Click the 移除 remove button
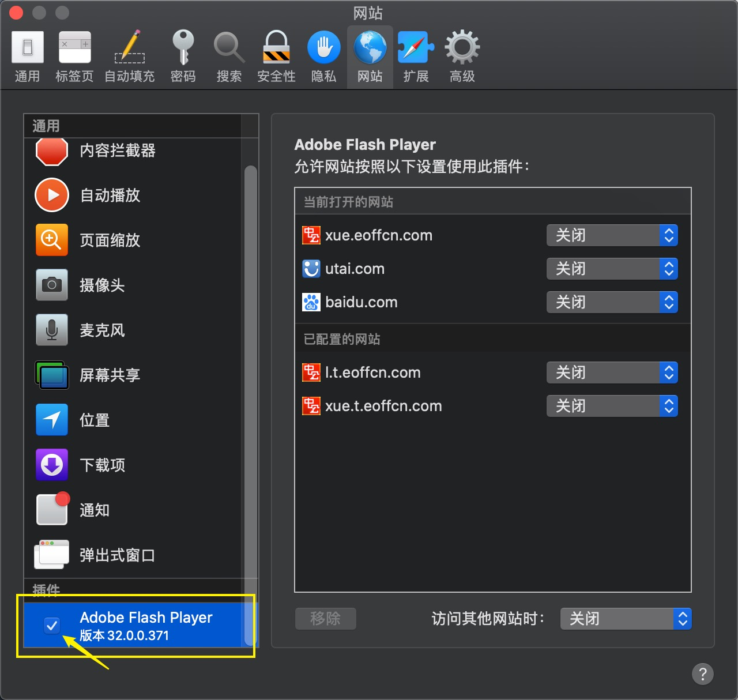Screen dimensions: 738x700 (x=325, y=619)
